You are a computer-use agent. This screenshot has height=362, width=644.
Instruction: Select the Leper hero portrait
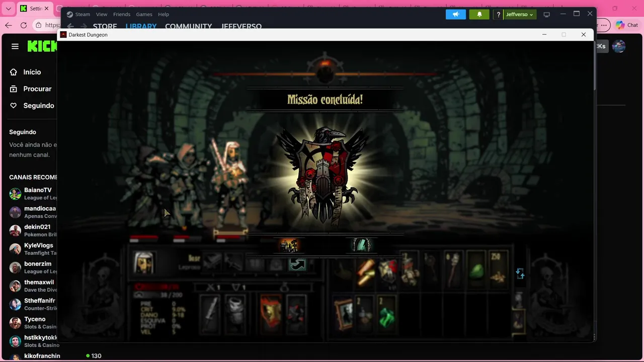tap(144, 262)
